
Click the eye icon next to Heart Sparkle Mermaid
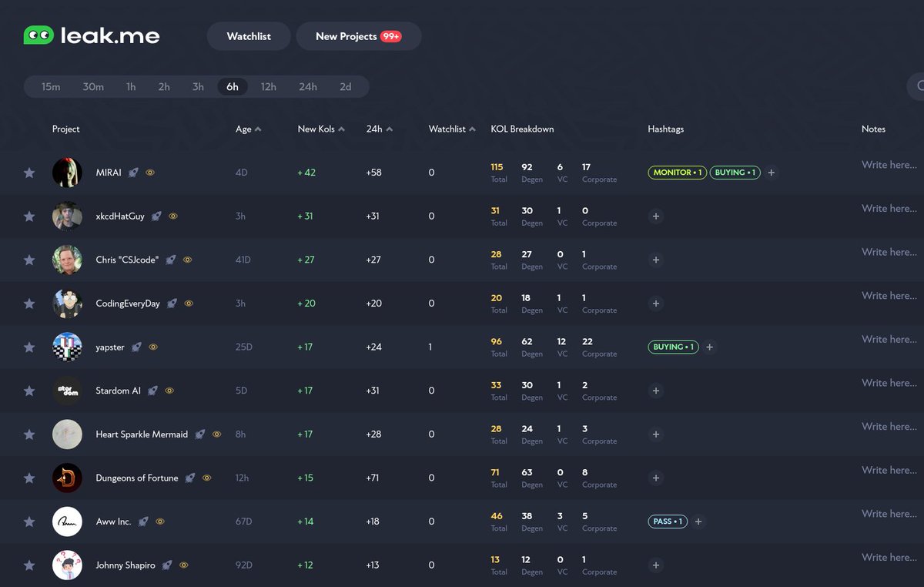click(x=217, y=434)
